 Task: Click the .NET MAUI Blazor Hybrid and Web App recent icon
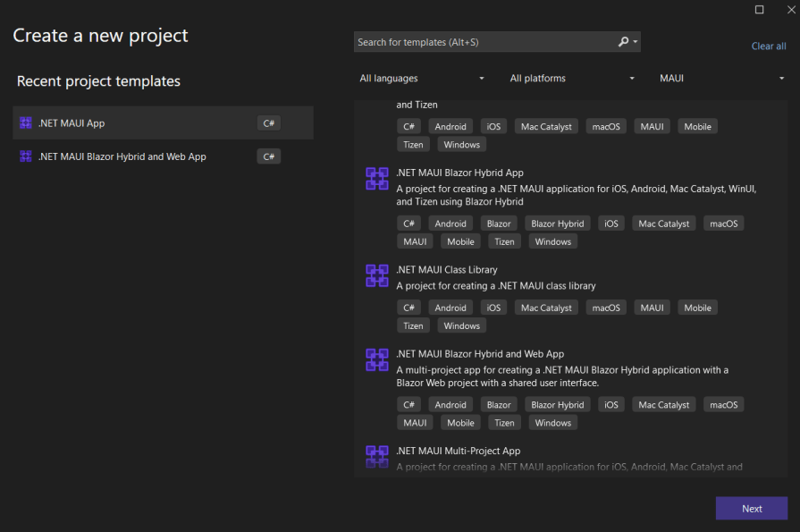pyautogui.click(x=25, y=156)
